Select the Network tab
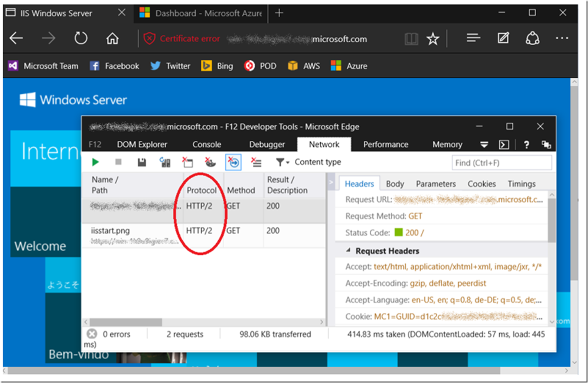 (x=324, y=144)
